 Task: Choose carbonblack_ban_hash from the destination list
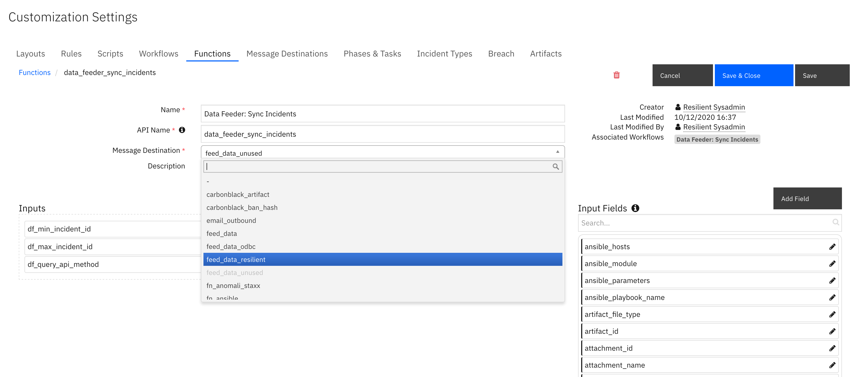coord(383,208)
